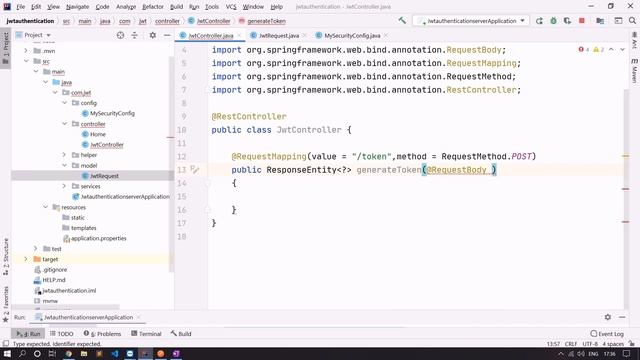Open the Event Log
The height and width of the screenshot is (360, 640).
(607, 333)
